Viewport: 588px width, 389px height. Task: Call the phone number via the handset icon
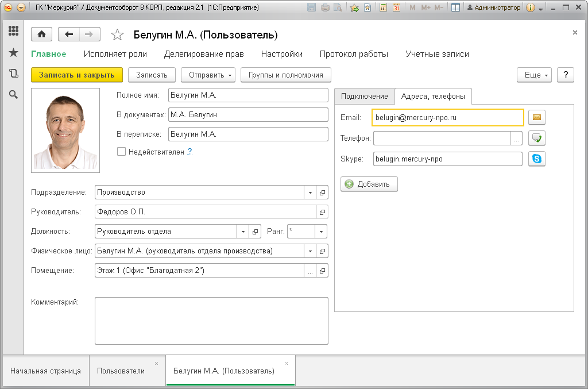pyautogui.click(x=537, y=138)
